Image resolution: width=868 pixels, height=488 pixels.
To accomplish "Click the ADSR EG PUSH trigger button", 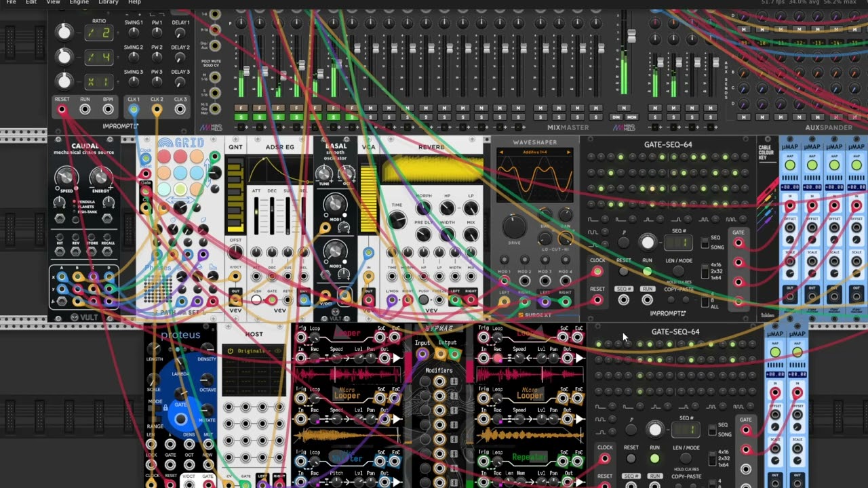I will coord(256,300).
